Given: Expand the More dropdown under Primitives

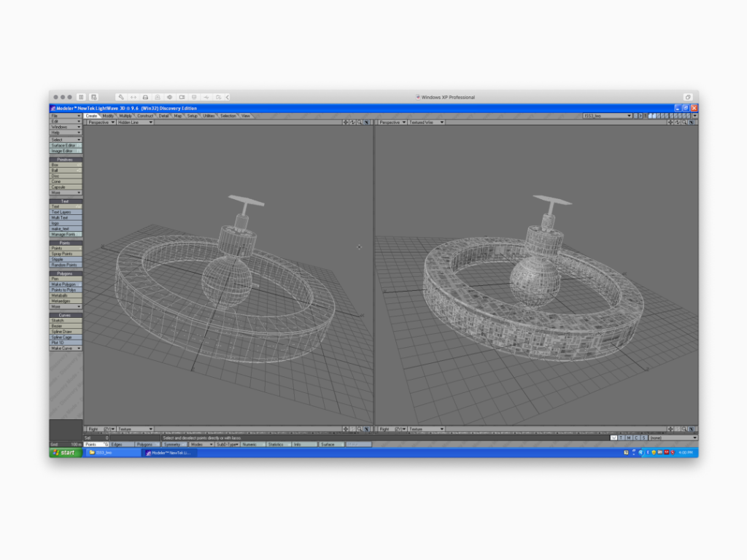Looking at the screenshot, I should 66,192.
